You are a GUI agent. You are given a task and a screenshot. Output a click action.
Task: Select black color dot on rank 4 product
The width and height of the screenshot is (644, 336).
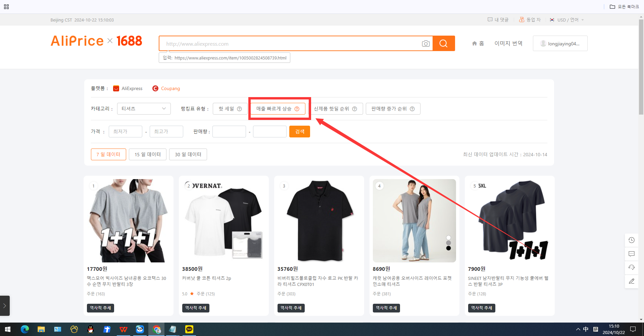(448, 248)
